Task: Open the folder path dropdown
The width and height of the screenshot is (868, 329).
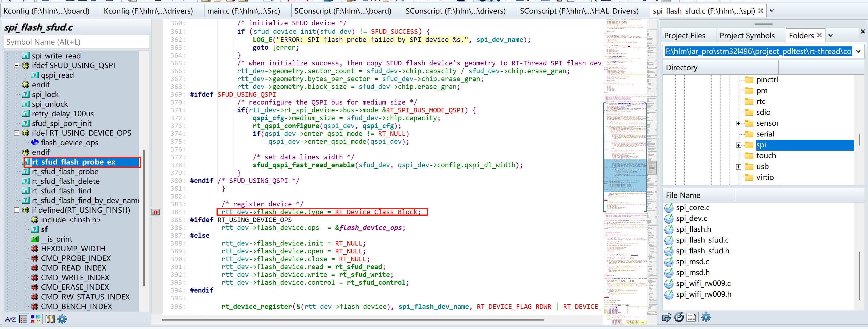Action: pyautogui.click(x=858, y=52)
